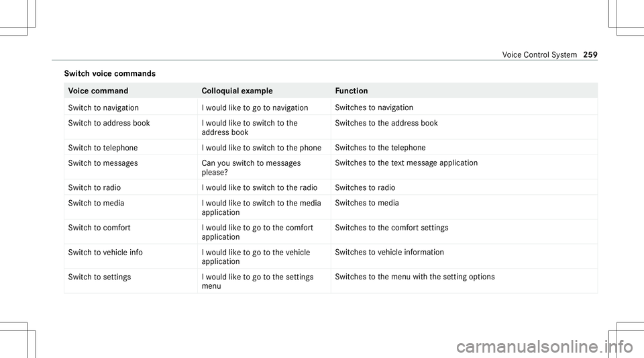Select the 'Colloquial example' column header

point(237,91)
